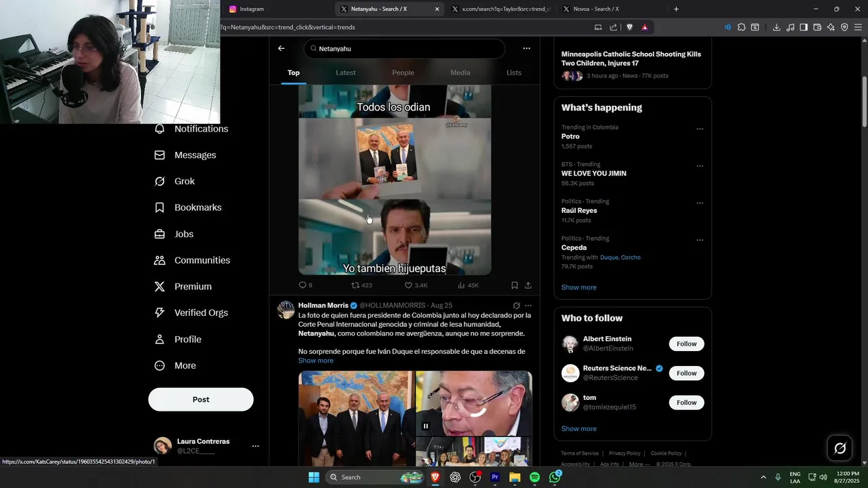Open Communities in the sidebar
This screenshot has height=488, width=868.
(192, 260)
